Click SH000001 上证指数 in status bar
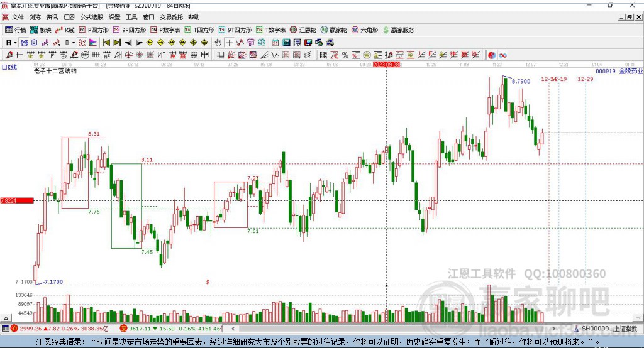The width and height of the screenshot is (644, 348). click(x=609, y=329)
